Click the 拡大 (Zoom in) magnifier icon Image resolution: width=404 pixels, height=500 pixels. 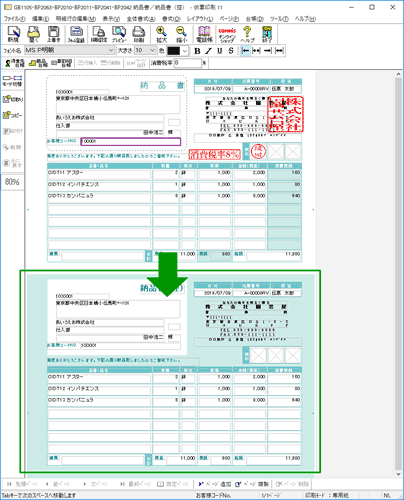click(x=162, y=34)
